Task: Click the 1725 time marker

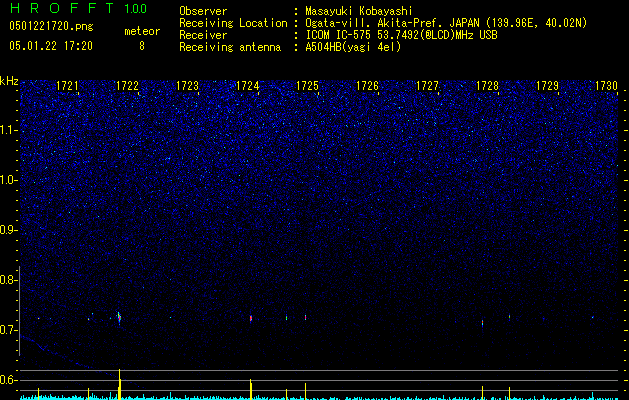Action: [307, 86]
